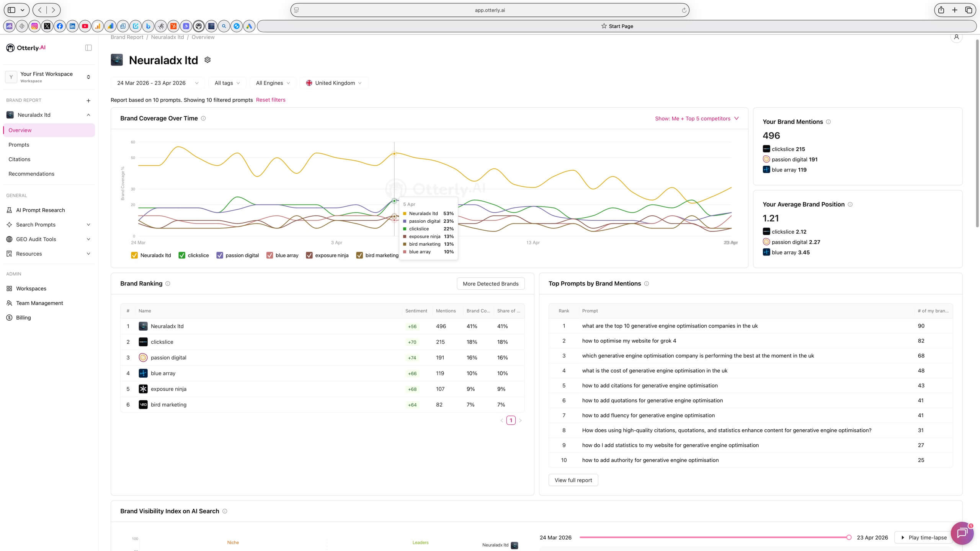Open the Instagram pinned tab

(34, 26)
